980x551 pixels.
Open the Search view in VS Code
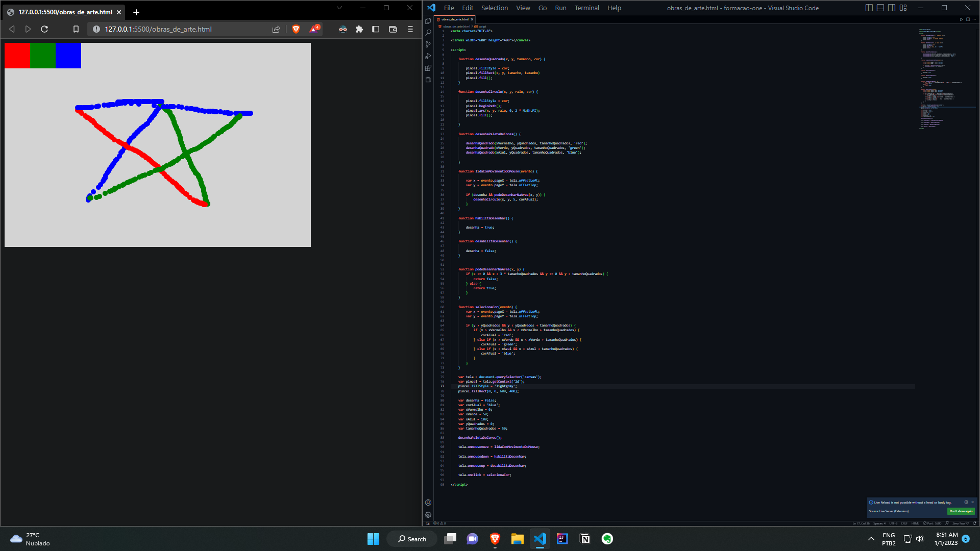[428, 33]
